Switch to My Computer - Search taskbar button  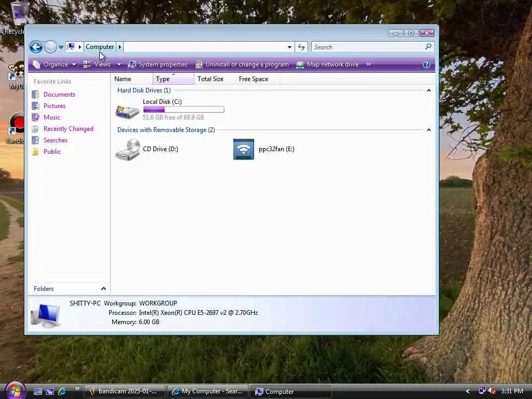(208, 392)
